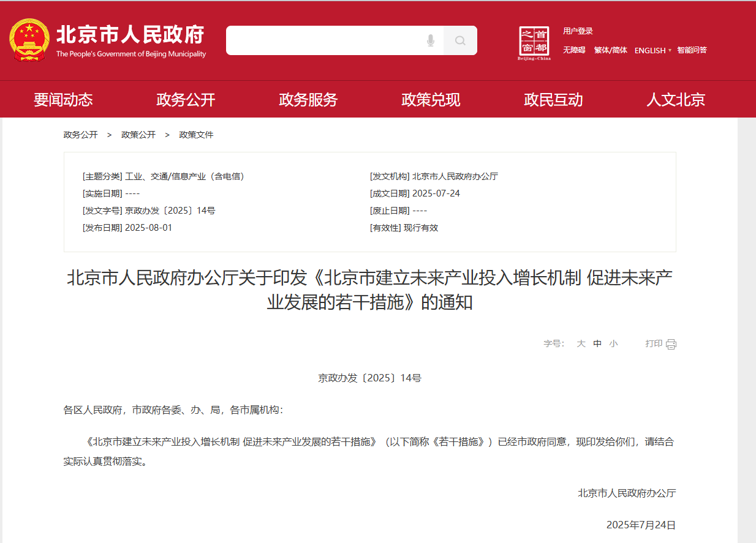Screen dimensions: 756x543
Task: Click into the site search input field
Action: tap(325, 41)
